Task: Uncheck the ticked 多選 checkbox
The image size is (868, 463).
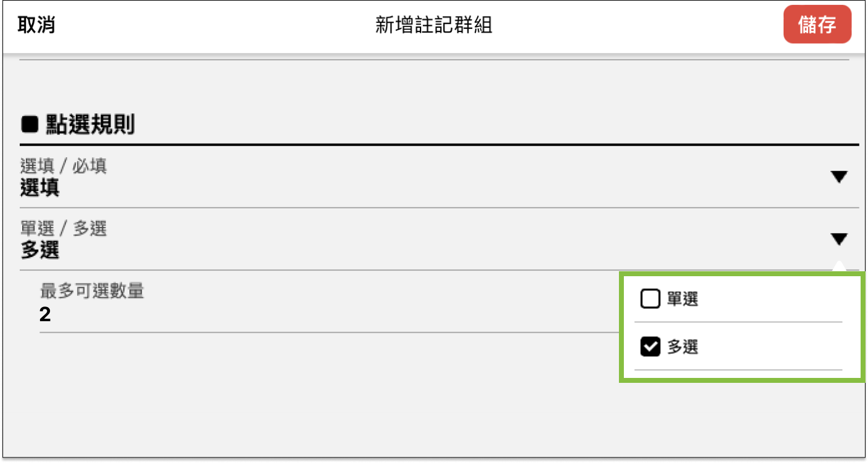Action: (650, 347)
